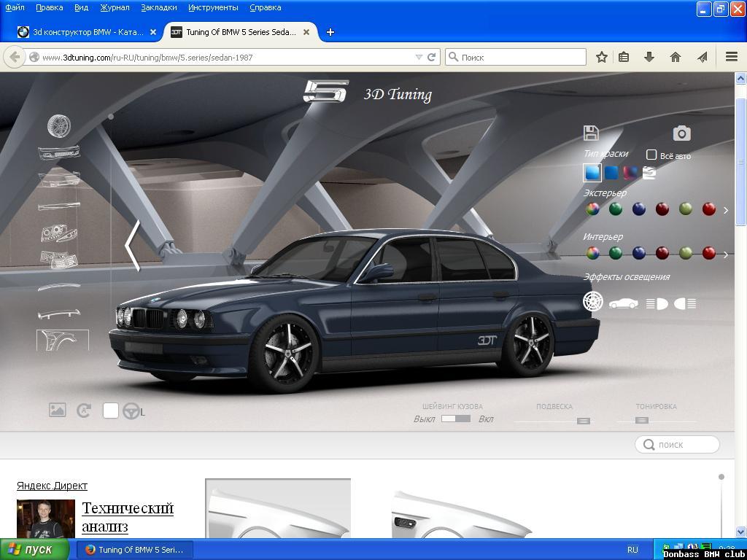747x560 pixels.
Task: Expand more interior colors with the arrow
Action: pyautogui.click(x=724, y=254)
